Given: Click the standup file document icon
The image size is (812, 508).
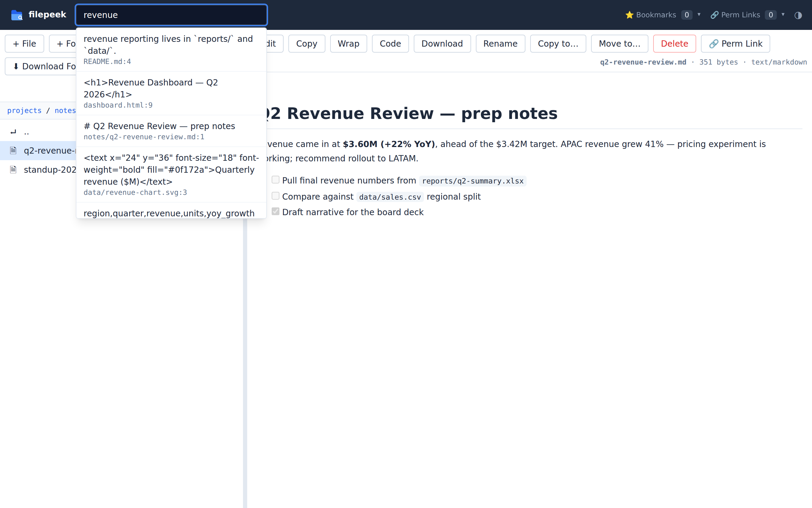Looking at the screenshot, I should click(x=13, y=169).
